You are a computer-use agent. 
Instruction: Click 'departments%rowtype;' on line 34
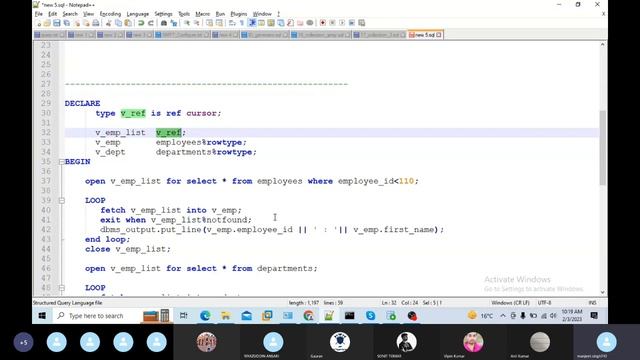[206, 152]
